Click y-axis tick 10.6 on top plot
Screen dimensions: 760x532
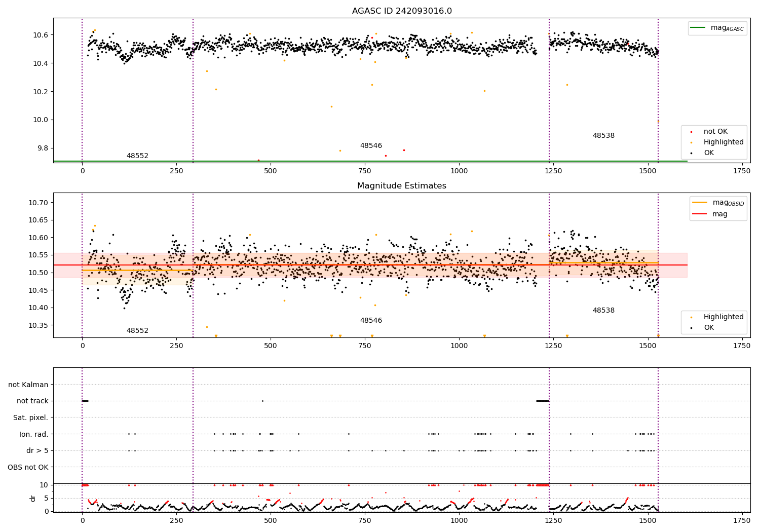click(x=40, y=35)
